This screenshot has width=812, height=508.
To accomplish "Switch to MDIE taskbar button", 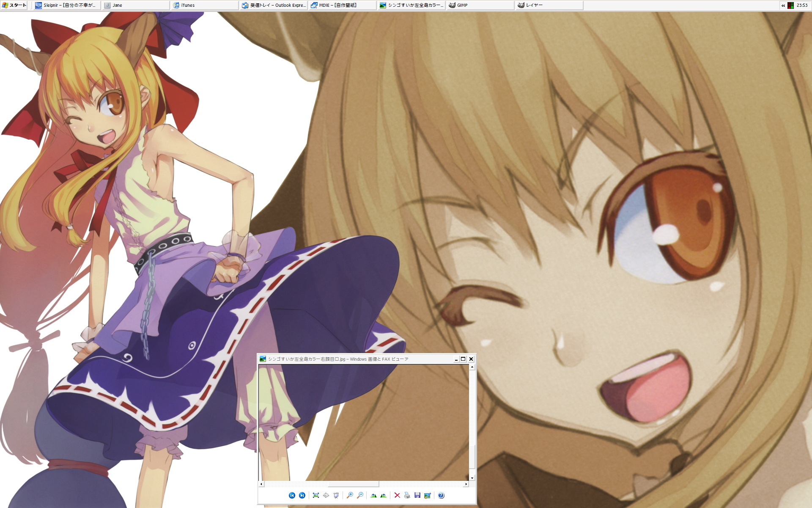I will 343,5.
